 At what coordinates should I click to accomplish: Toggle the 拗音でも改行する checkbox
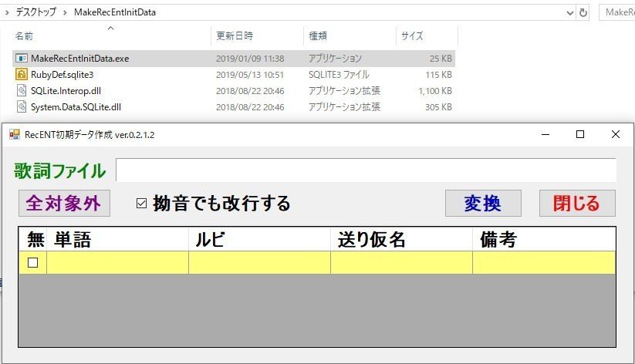141,204
